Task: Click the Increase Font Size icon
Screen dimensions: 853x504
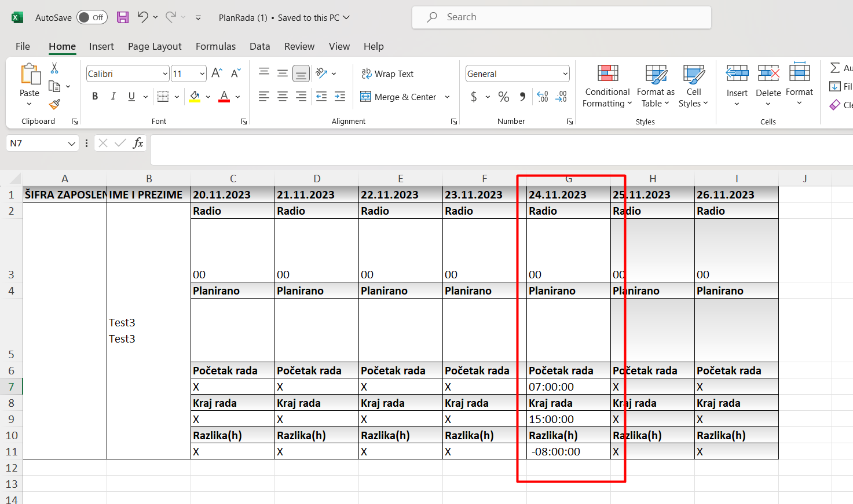Action: 217,73
